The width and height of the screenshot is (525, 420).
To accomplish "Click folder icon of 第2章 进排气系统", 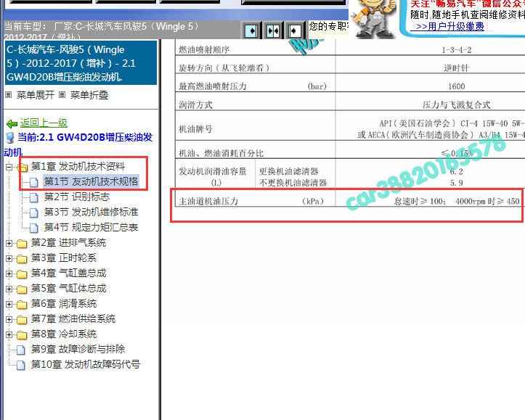I will [x=22, y=244].
